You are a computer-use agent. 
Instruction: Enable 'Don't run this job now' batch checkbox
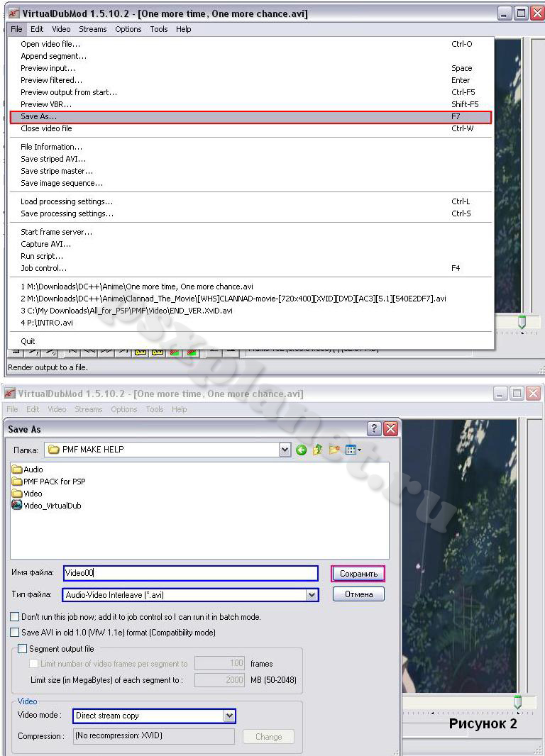(15, 617)
